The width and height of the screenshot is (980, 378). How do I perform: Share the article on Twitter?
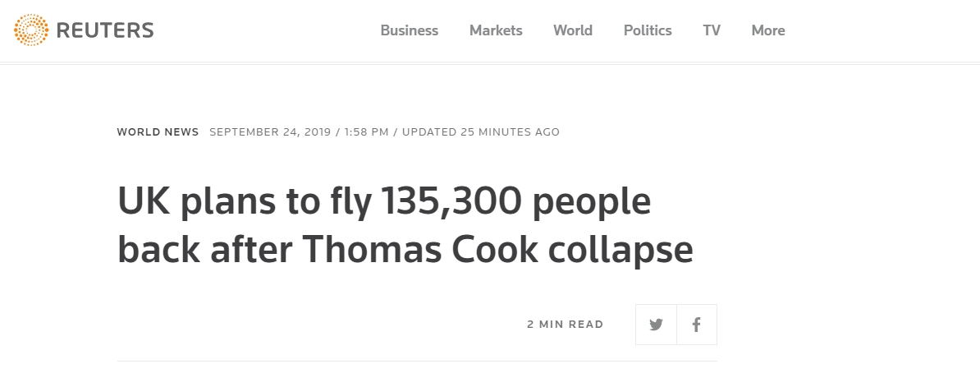coord(656,325)
